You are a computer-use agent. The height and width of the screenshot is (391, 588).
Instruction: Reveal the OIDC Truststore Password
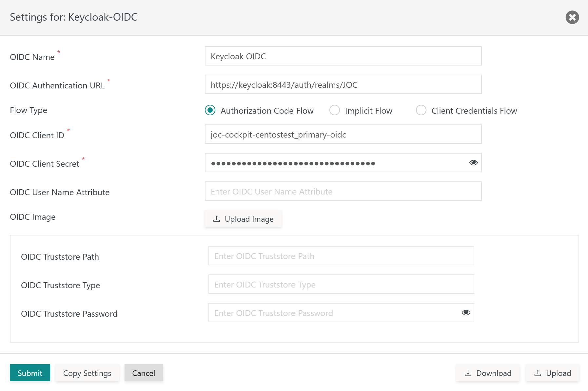click(466, 313)
